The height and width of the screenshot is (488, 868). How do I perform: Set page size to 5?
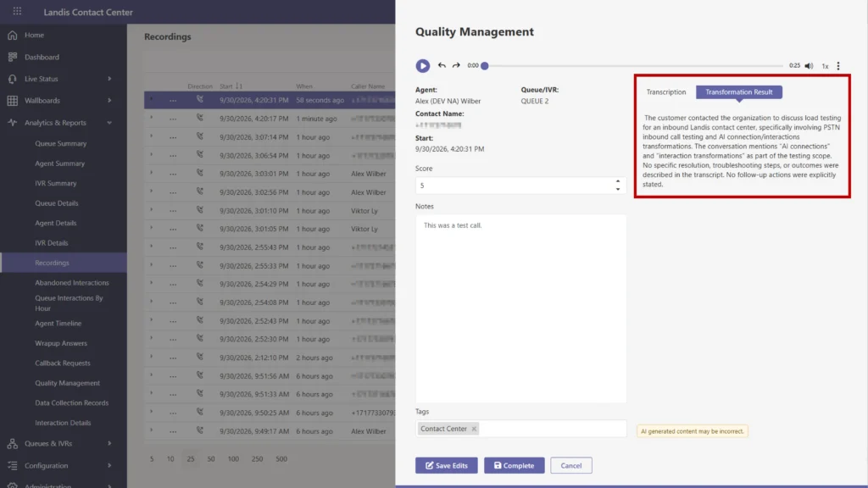tap(152, 458)
